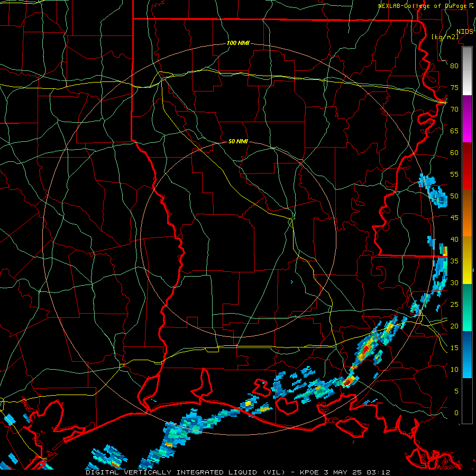Screen dimensions: 476x476
Task: Click the 3 MAY 25 03:12 timestamp
Action: [x=357, y=472]
